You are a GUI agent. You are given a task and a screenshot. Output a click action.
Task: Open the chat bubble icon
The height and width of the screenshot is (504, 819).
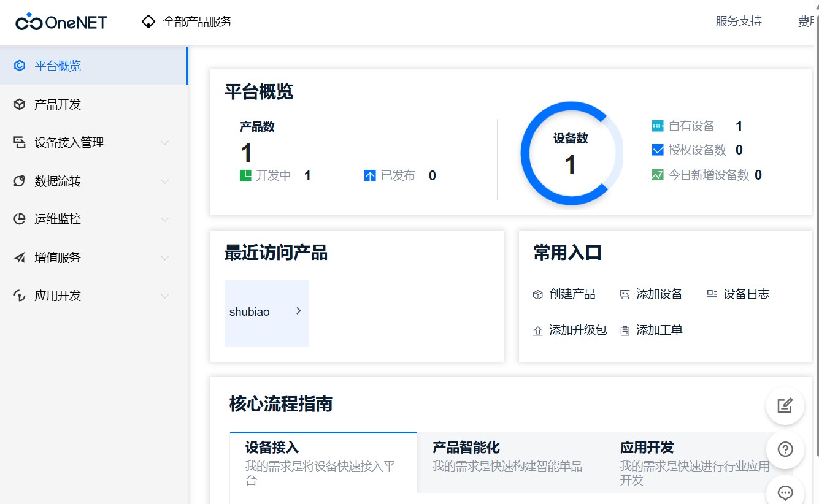tap(785, 492)
